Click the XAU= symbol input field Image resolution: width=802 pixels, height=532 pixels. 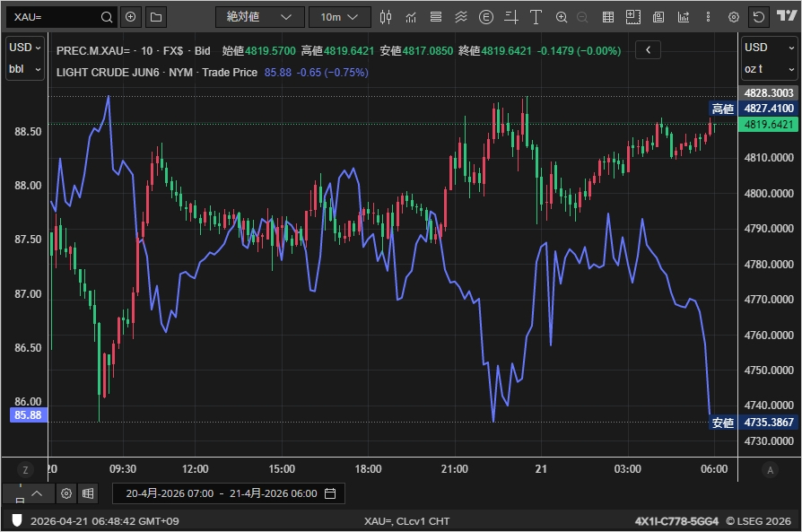click(x=56, y=17)
